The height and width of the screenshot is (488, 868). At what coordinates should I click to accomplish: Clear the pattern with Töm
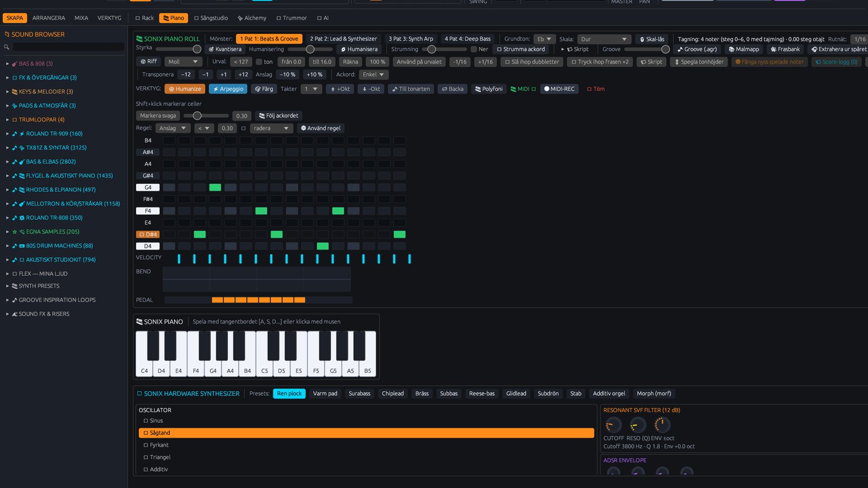coord(596,89)
